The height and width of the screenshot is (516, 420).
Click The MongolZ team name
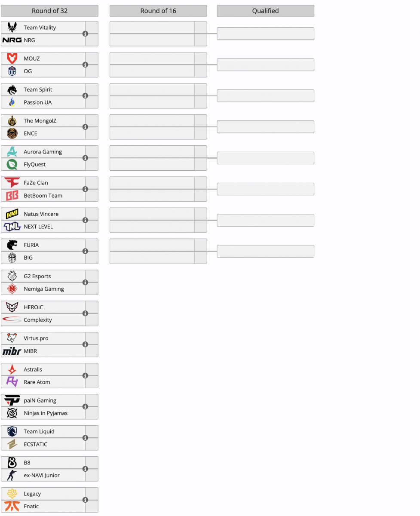click(x=40, y=121)
